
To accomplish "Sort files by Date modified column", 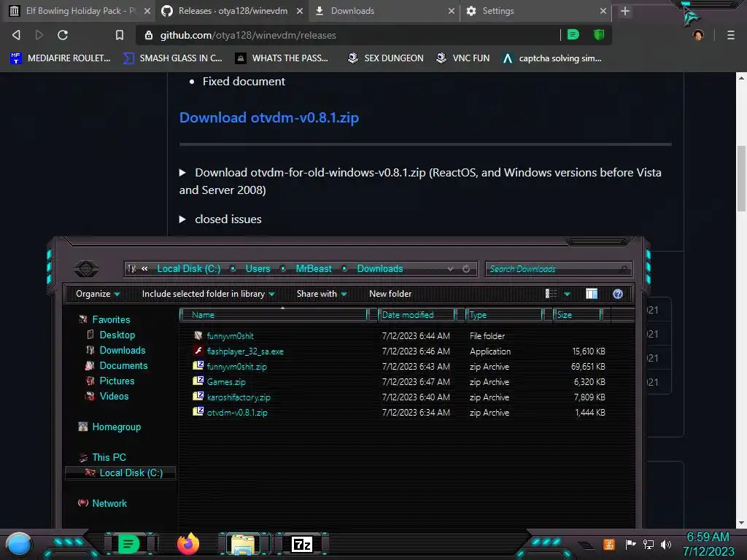I will [x=417, y=315].
